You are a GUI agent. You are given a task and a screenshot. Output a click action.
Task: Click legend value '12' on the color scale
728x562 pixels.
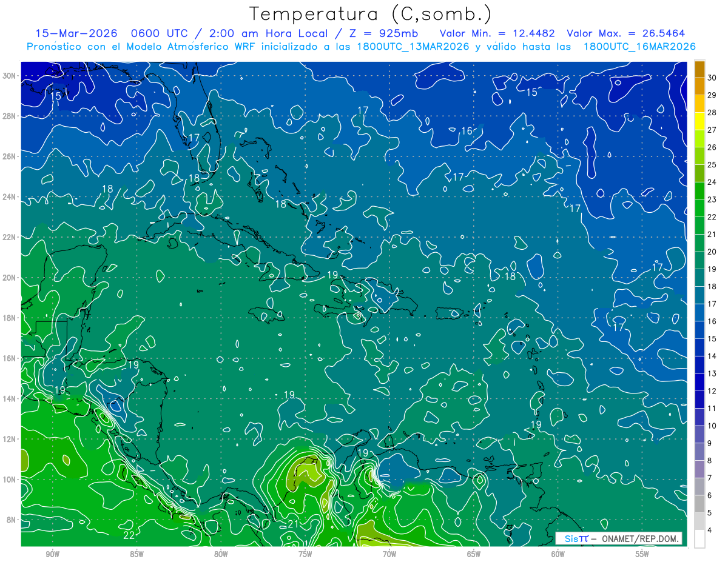[x=712, y=391]
